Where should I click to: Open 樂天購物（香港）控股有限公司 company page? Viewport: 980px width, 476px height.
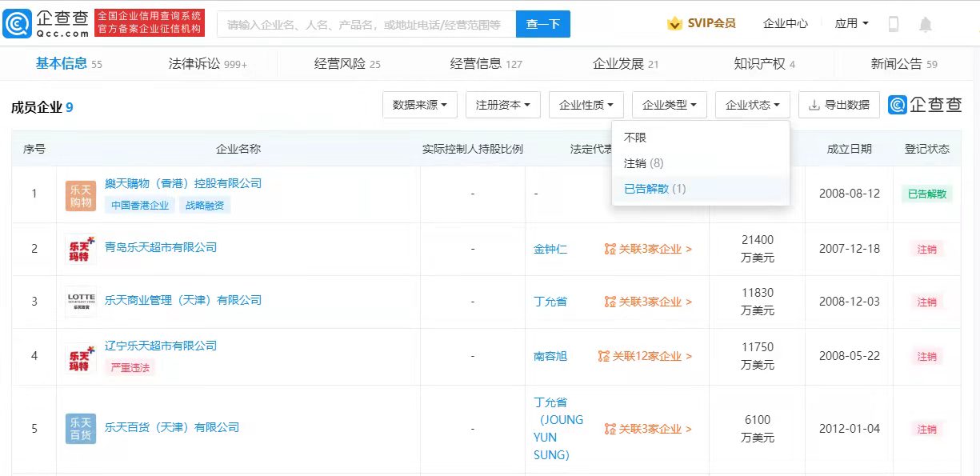pos(183,183)
